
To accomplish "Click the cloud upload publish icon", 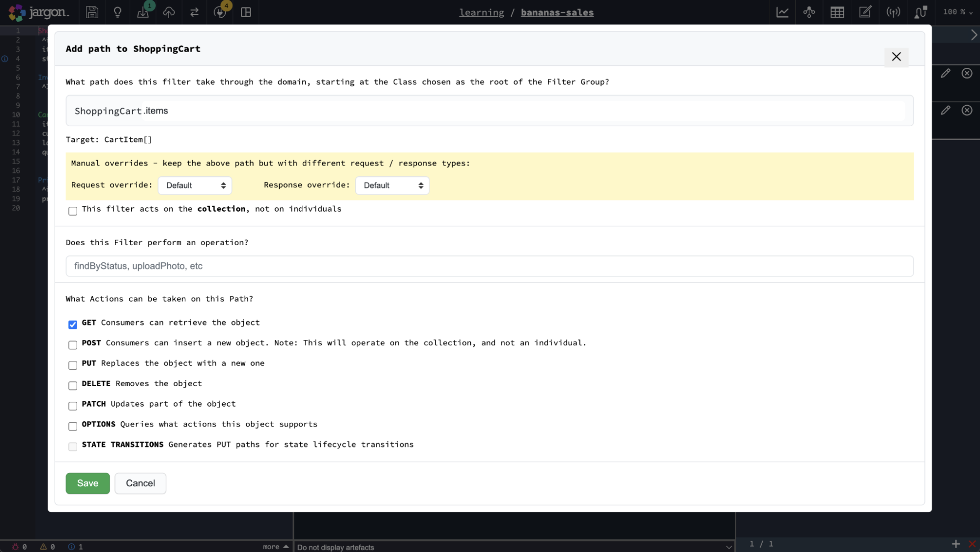I will pyautogui.click(x=169, y=12).
